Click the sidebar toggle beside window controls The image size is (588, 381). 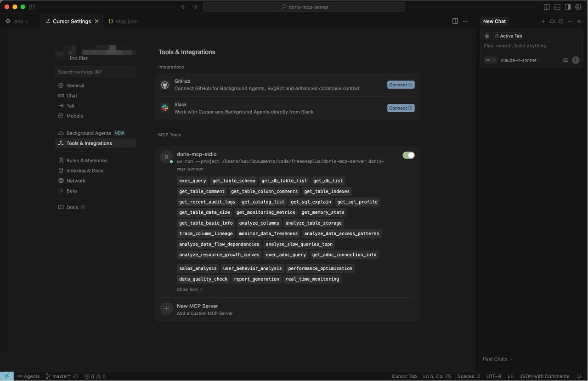tap(32, 7)
